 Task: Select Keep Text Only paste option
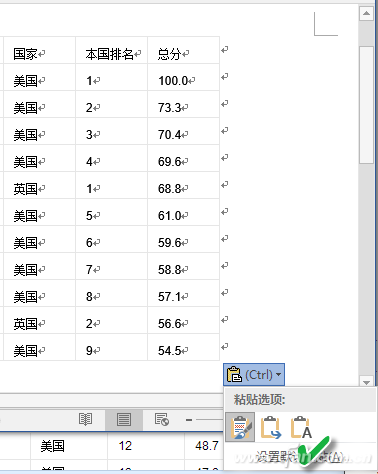(x=301, y=427)
